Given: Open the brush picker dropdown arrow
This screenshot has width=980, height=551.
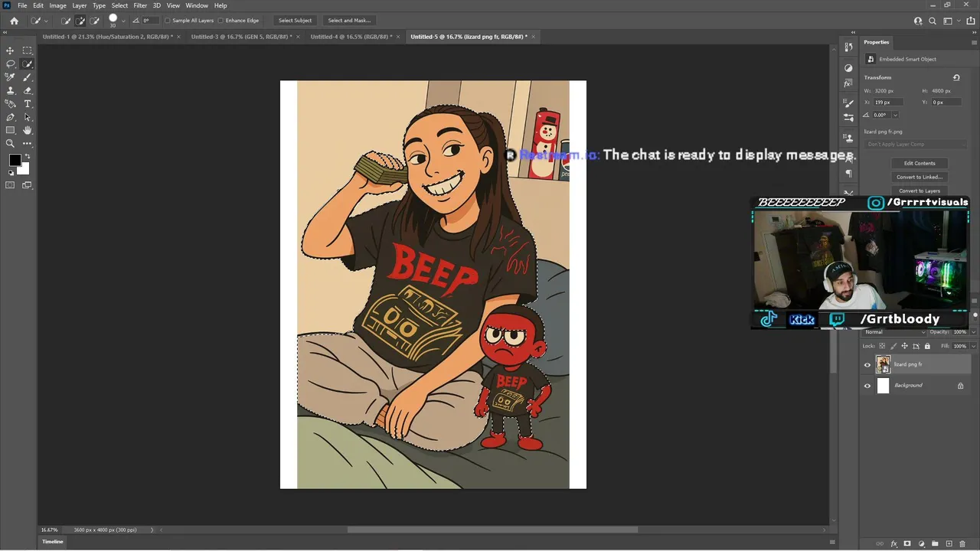Looking at the screenshot, I should point(125,21).
